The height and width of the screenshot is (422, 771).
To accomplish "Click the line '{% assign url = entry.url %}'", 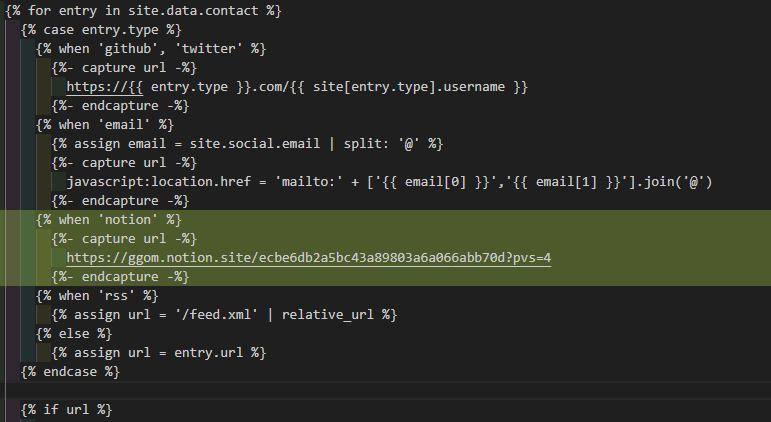I will 158,353.
